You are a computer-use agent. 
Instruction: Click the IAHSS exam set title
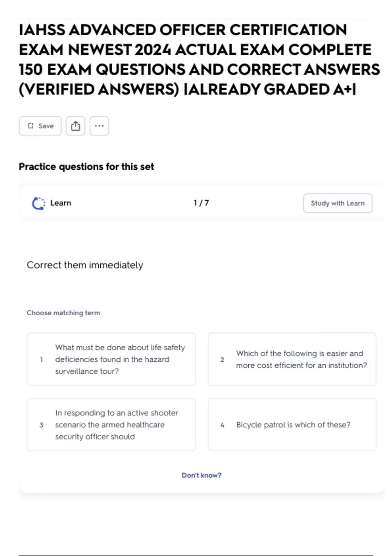click(x=199, y=60)
